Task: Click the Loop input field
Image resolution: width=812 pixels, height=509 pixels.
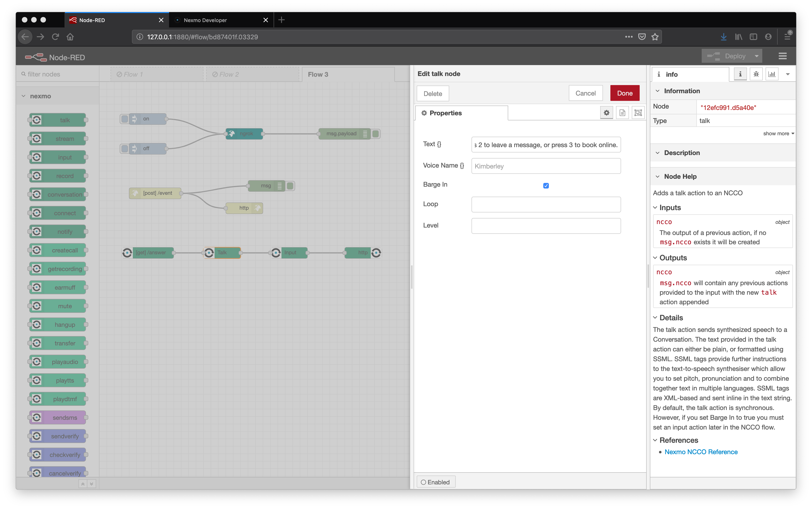Action: point(546,204)
